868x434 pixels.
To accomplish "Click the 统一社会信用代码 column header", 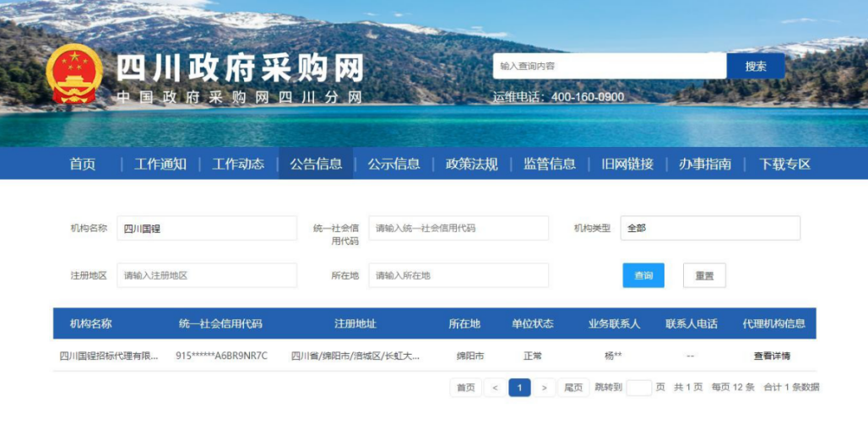I will (x=220, y=324).
